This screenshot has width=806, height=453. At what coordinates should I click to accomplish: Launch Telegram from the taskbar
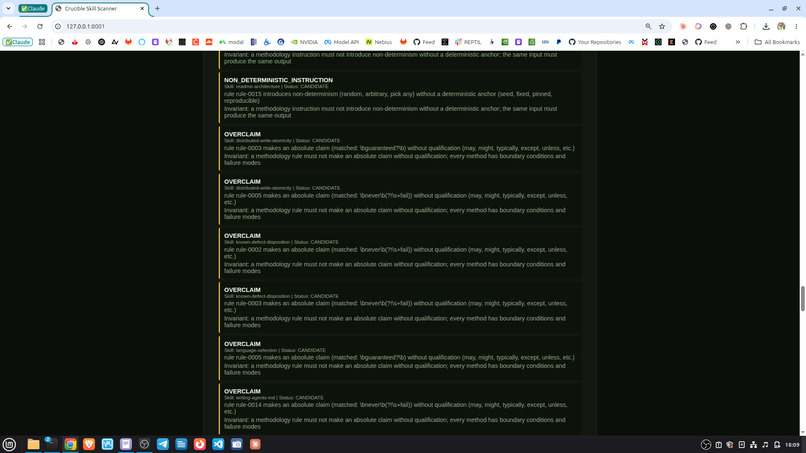click(162, 444)
